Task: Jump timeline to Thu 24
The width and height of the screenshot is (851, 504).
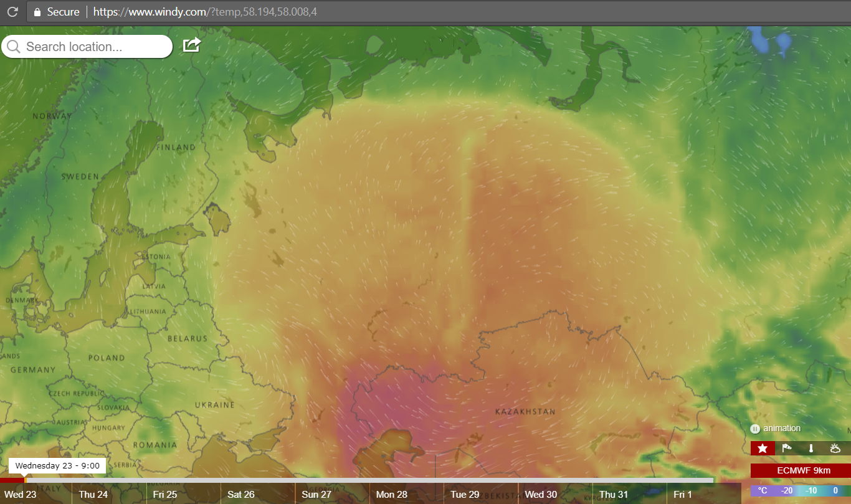Action: tap(93, 495)
